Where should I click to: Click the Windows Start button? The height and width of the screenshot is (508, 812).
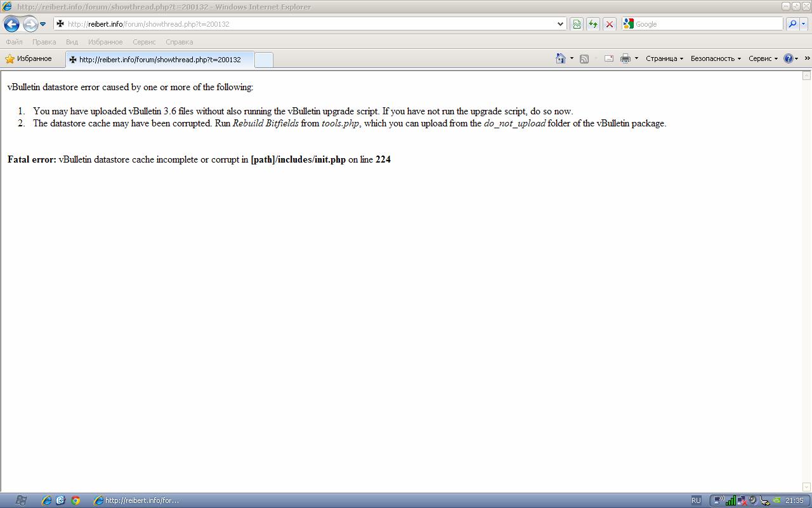[x=20, y=500]
